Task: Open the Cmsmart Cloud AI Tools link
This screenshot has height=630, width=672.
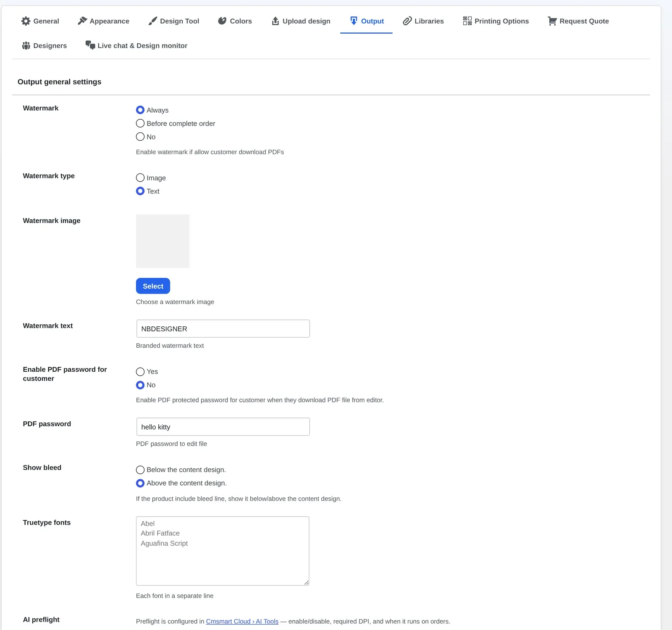Action: pos(242,621)
